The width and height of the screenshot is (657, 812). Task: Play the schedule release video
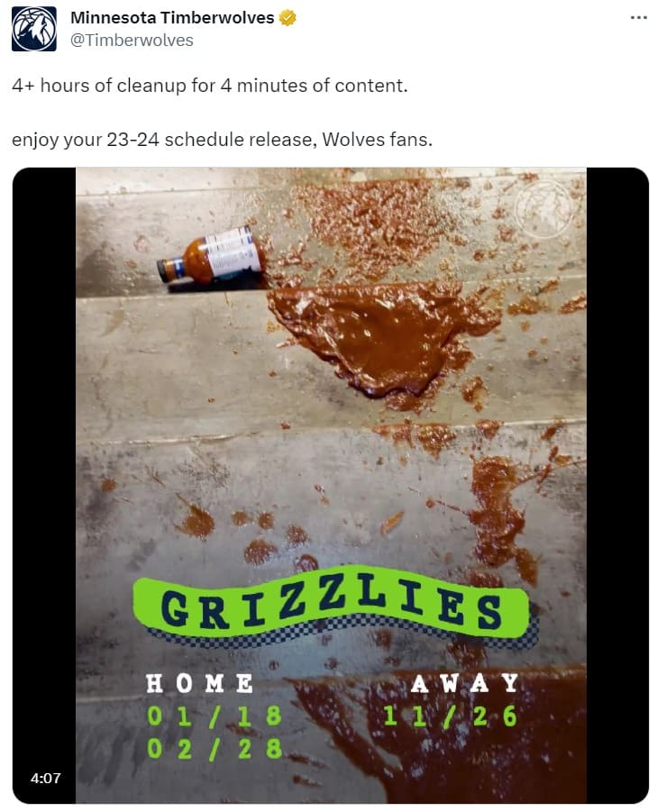(331, 485)
